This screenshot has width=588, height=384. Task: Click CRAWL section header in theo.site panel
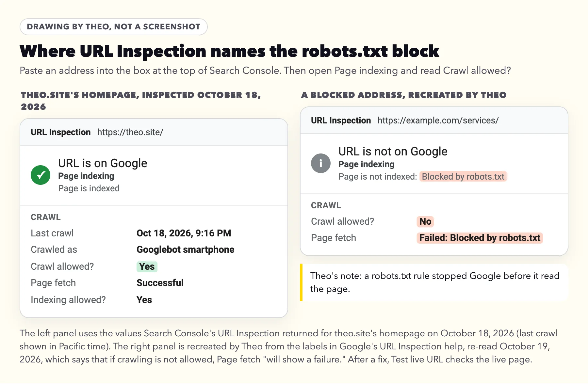pos(46,217)
